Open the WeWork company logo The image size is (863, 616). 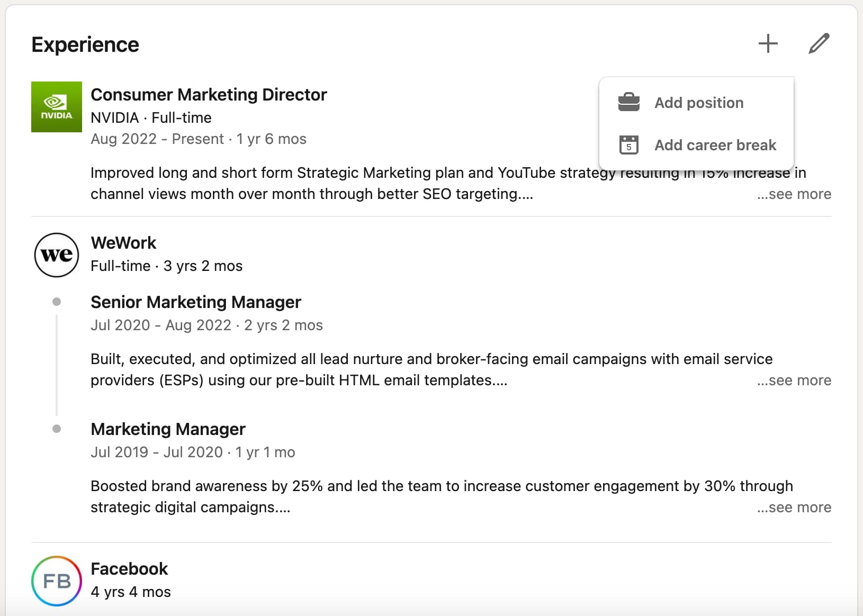57,255
